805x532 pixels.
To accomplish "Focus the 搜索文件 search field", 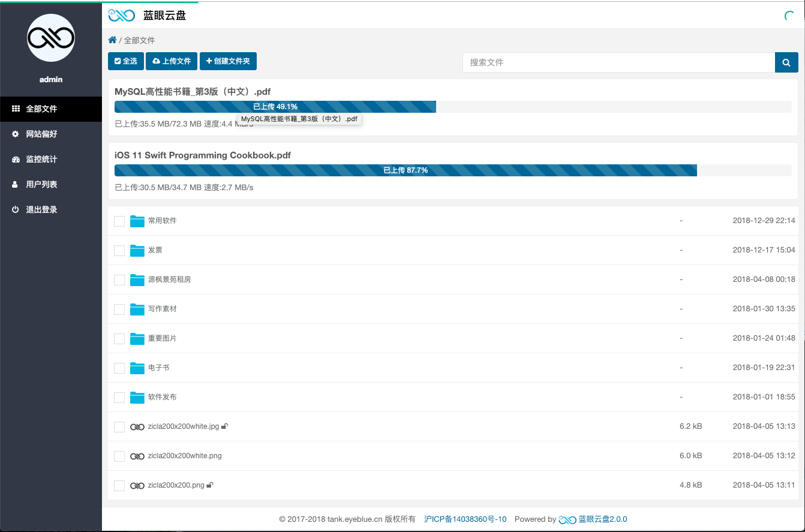I will click(618, 62).
